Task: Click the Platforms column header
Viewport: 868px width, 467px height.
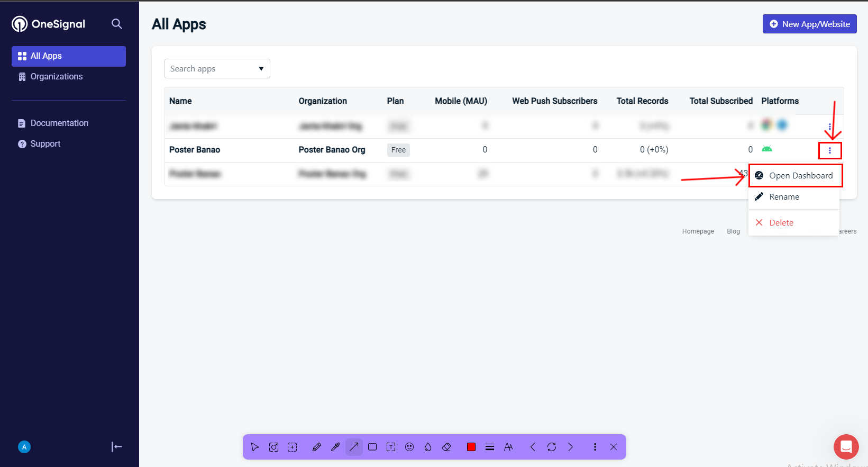Action: [780, 101]
